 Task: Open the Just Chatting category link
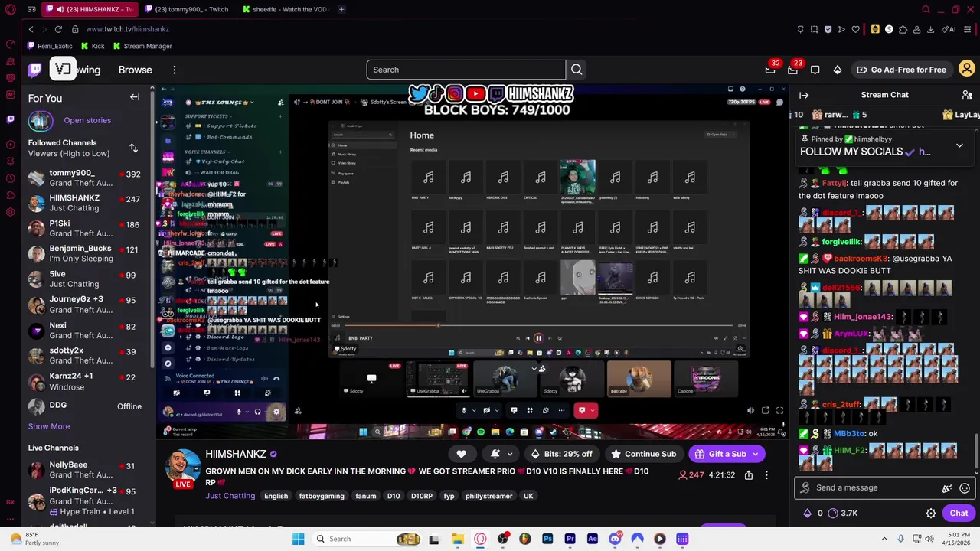[x=230, y=496]
